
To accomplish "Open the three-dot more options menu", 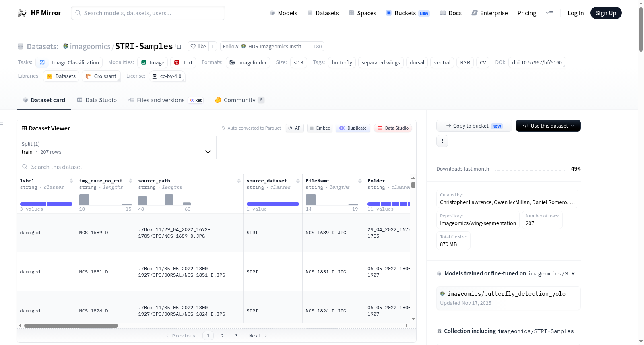I will click(442, 141).
